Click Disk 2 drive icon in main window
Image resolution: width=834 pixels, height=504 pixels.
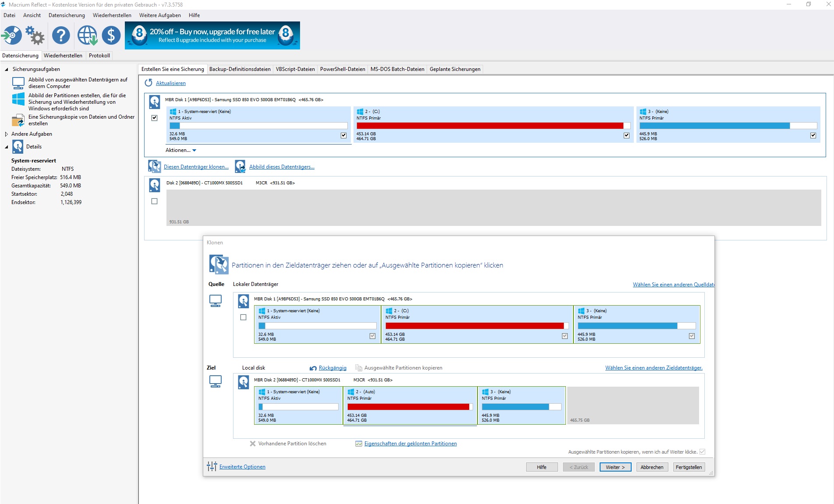155,185
